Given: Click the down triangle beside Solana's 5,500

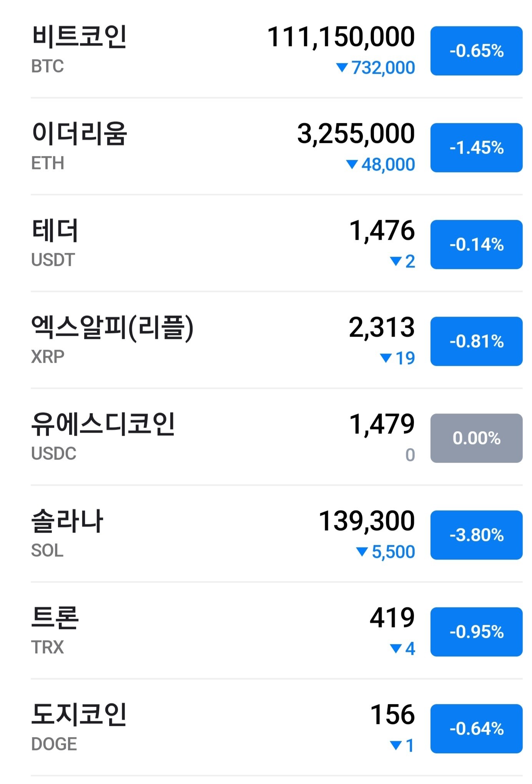Looking at the screenshot, I should coord(362,552).
